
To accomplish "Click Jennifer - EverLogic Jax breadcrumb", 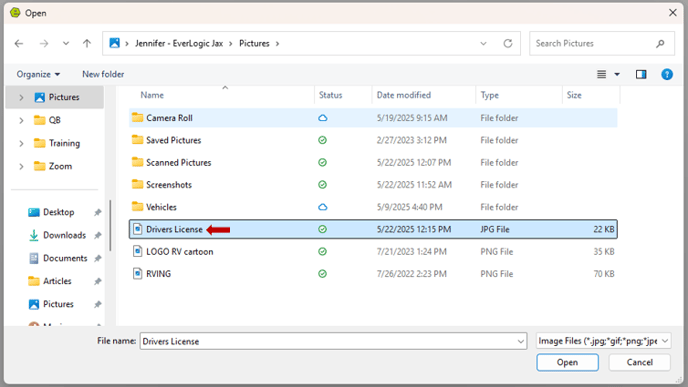I will tap(179, 43).
